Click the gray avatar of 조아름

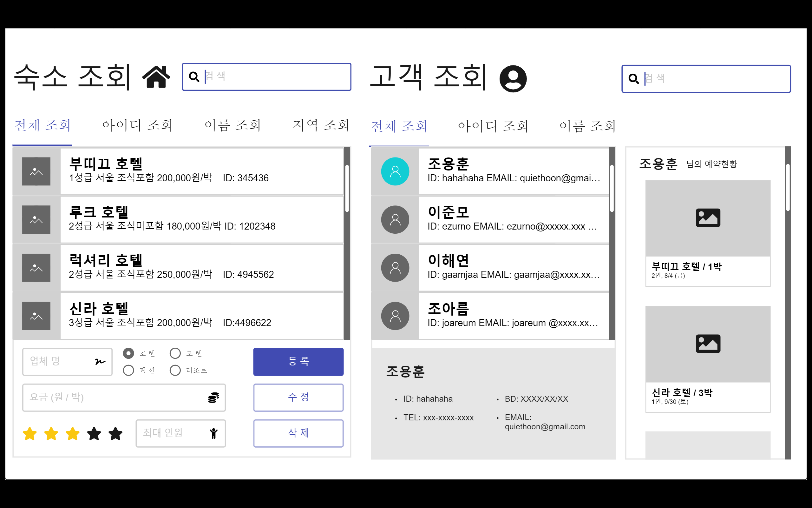click(x=395, y=316)
